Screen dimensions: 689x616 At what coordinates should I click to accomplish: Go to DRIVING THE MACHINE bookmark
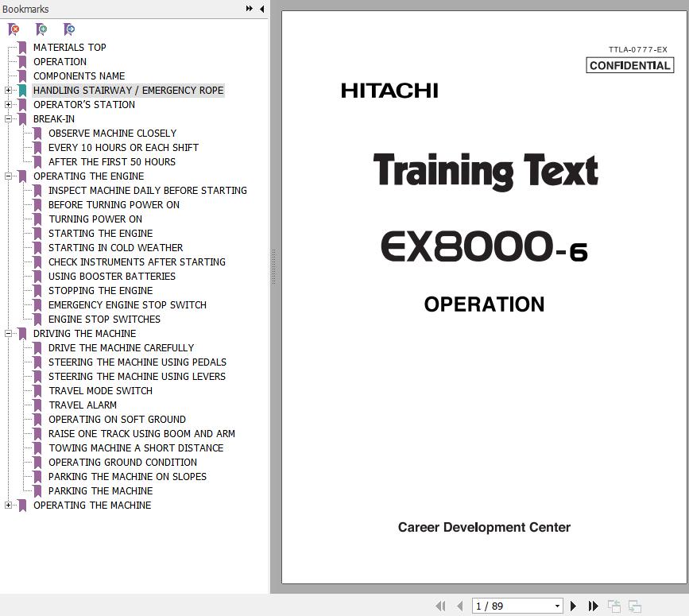(x=85, y=334)
